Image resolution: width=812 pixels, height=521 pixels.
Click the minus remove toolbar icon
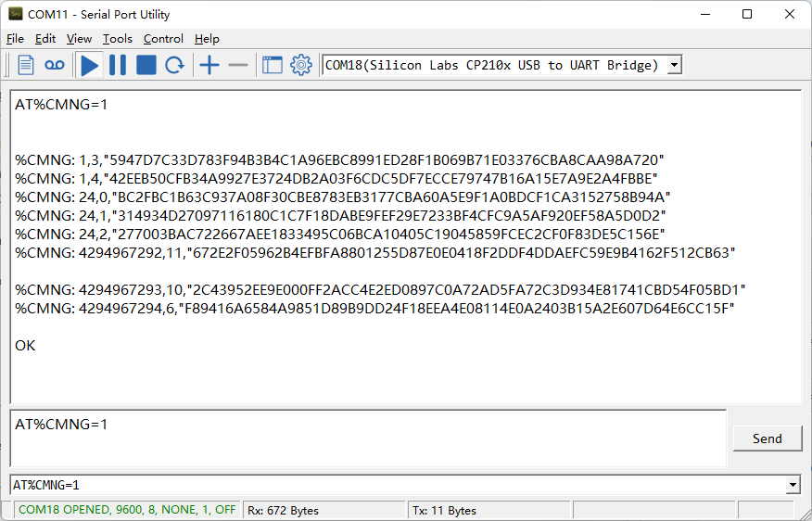click(238, 65)
